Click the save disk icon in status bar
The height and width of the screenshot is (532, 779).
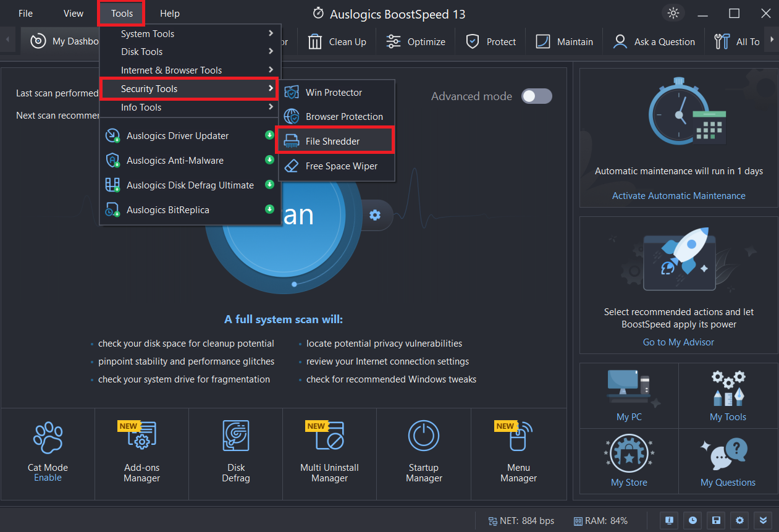717,520
